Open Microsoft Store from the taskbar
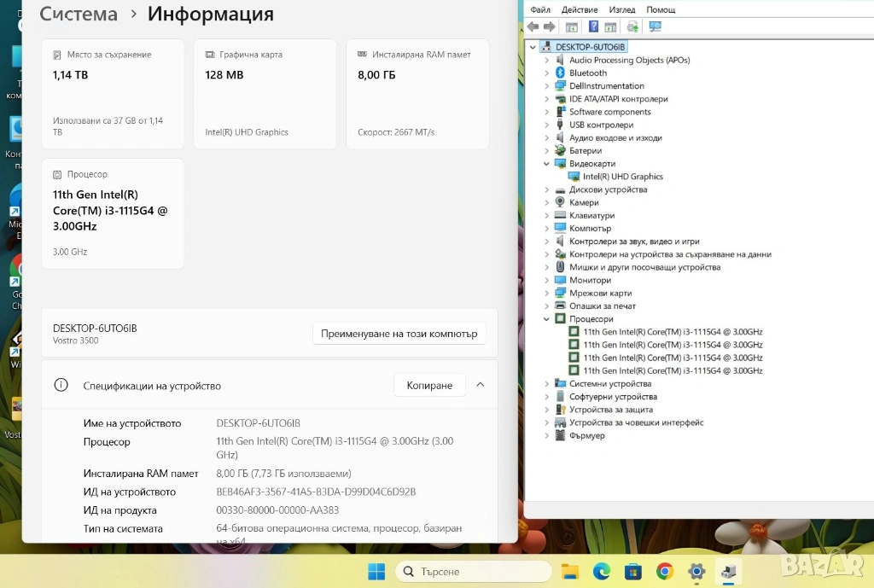 pos(632,572)
